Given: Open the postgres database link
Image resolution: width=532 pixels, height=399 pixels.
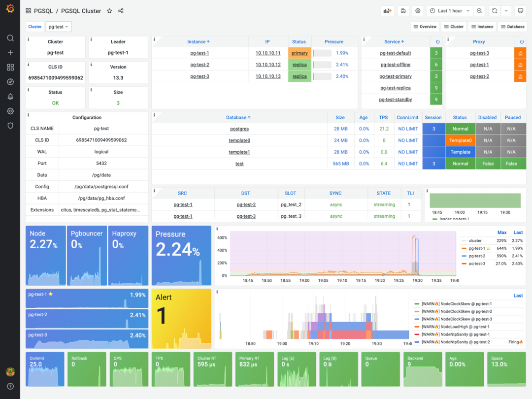Looking at the screenshot, I should click(x=239, y=129).
